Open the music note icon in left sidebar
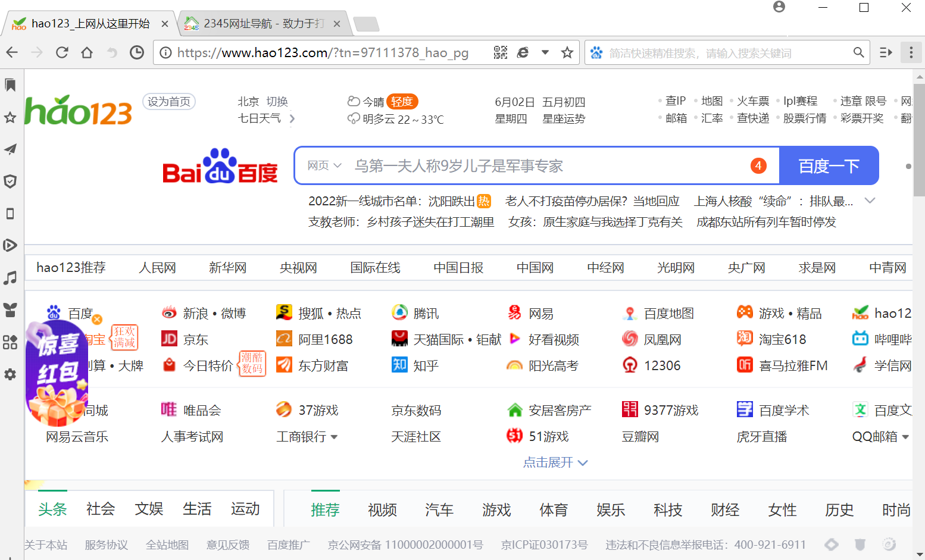 [10, 277]
